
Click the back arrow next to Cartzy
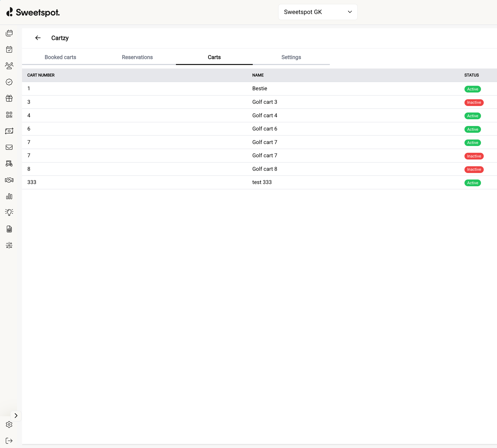[38, 38]
